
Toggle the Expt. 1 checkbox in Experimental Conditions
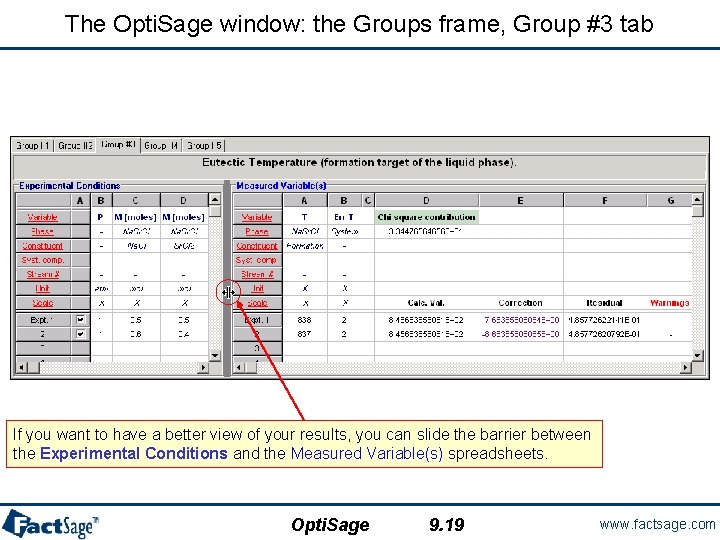point(80,320)
